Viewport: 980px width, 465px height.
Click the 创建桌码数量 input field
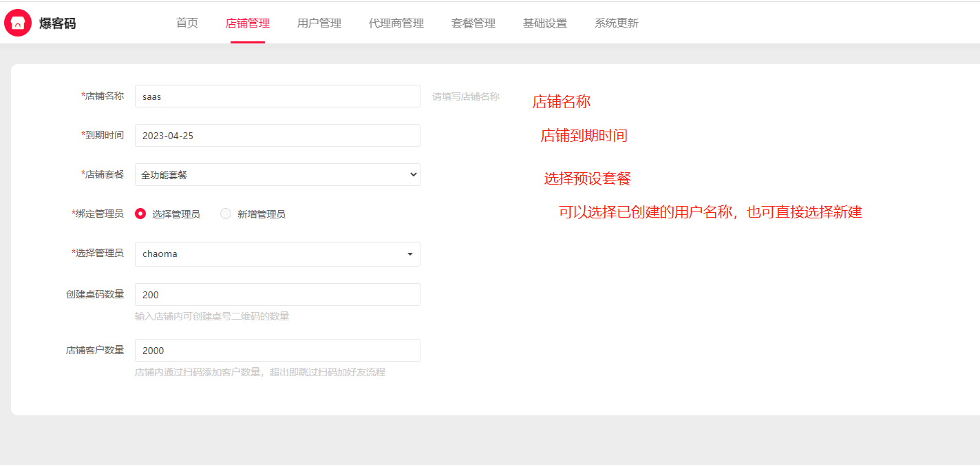pos(277,295)
